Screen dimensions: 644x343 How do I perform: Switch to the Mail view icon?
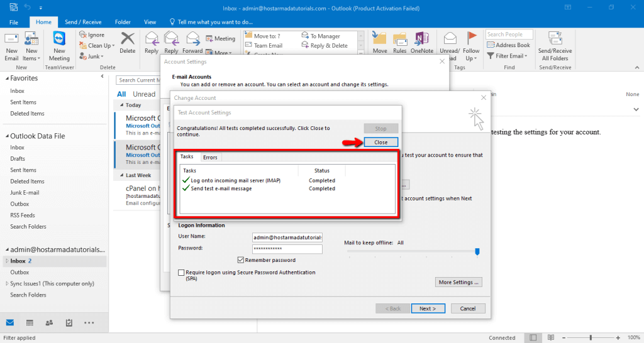click(x=10, y=323)
